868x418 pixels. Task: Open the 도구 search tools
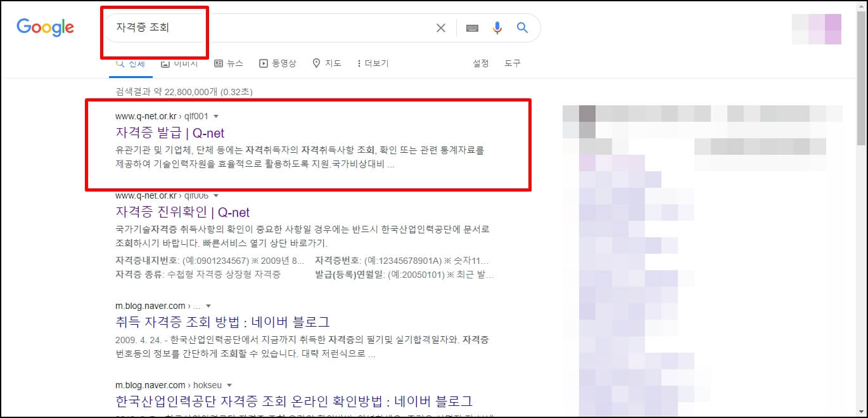click(513, 63)
